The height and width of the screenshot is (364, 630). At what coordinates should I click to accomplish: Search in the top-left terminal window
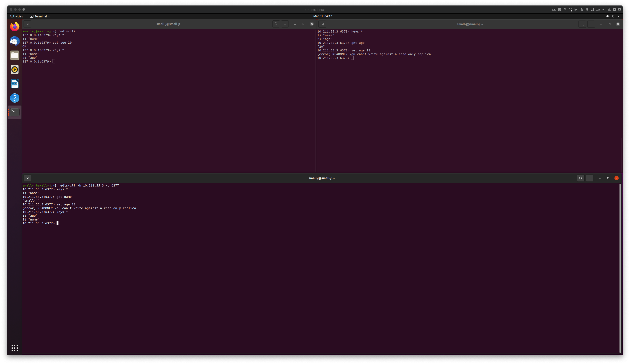coord(276,24)
